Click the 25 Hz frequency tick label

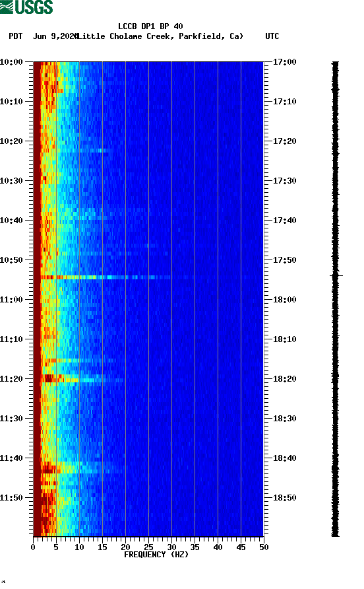(x=148, y=547)
